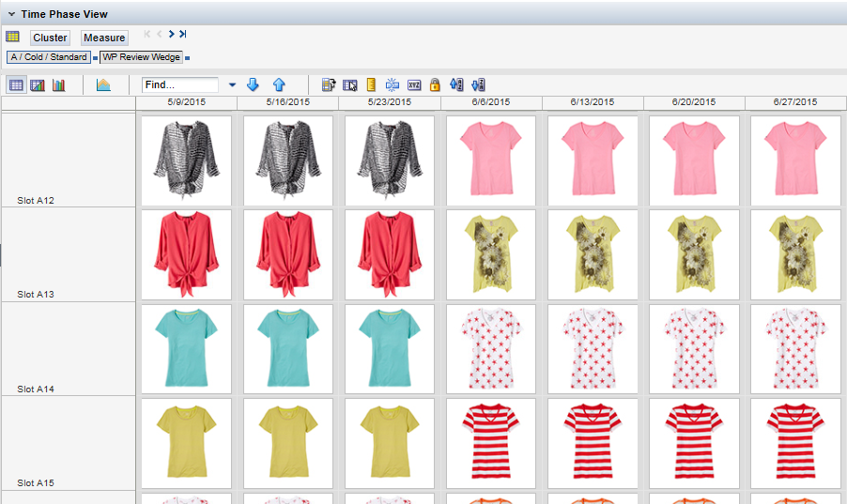Image resolution: width=847 pixels, height=504 pixels.
Task: Click the yellow tee under 5/23/2015
Action: (x=390, y=444)
